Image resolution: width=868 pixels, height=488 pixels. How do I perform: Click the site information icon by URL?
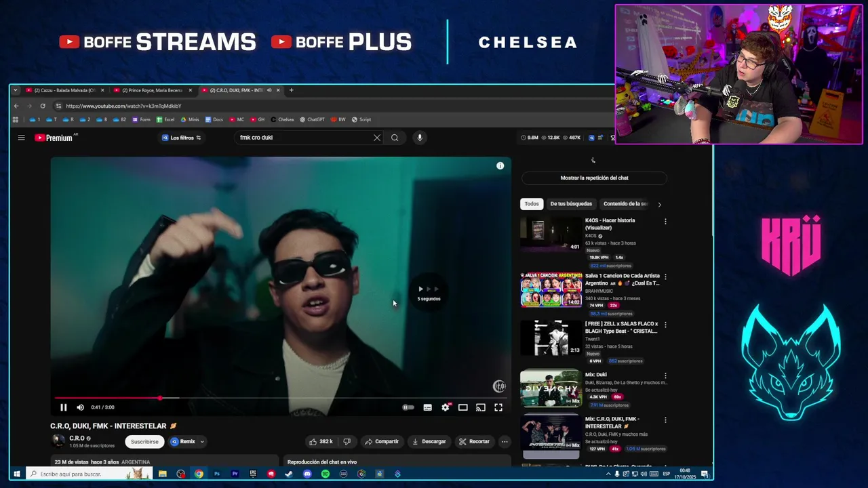tap(59, 106)
